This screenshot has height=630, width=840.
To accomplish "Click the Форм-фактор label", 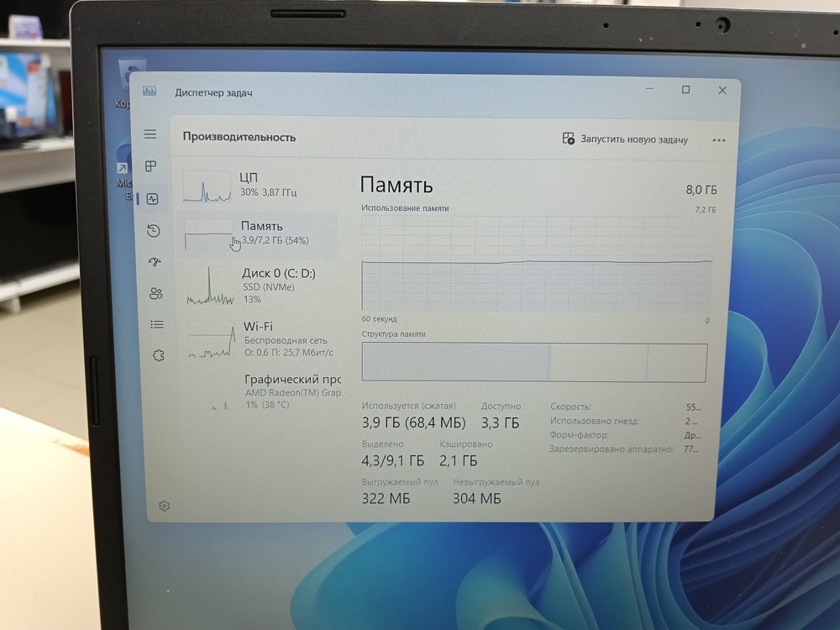I will pos(579,435).
